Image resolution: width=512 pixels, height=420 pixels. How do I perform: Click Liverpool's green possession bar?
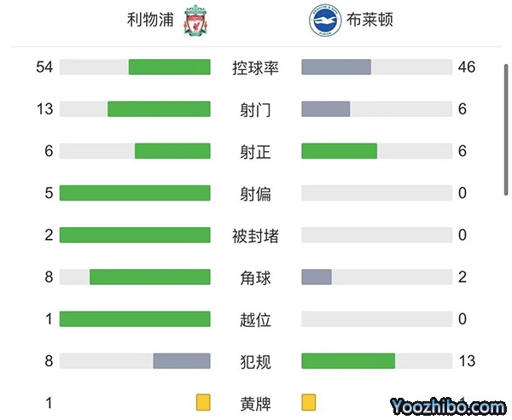(x=169, y=67)
